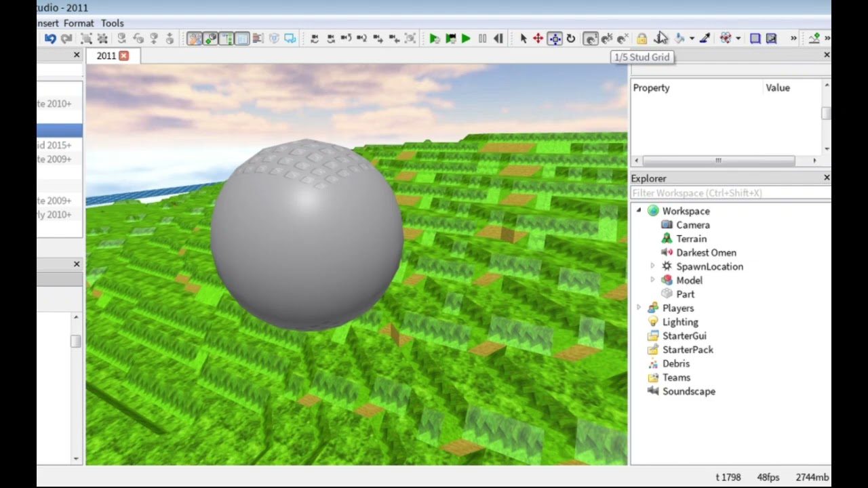Screen dimensions: 868x488
Task: Select StarterGui in the Explorer
Action: point(684,335)
